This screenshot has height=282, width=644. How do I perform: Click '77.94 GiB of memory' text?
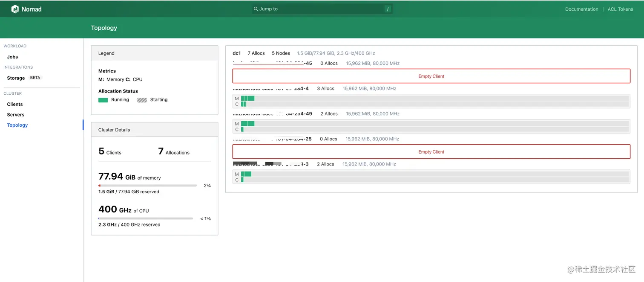pos(129,177)
